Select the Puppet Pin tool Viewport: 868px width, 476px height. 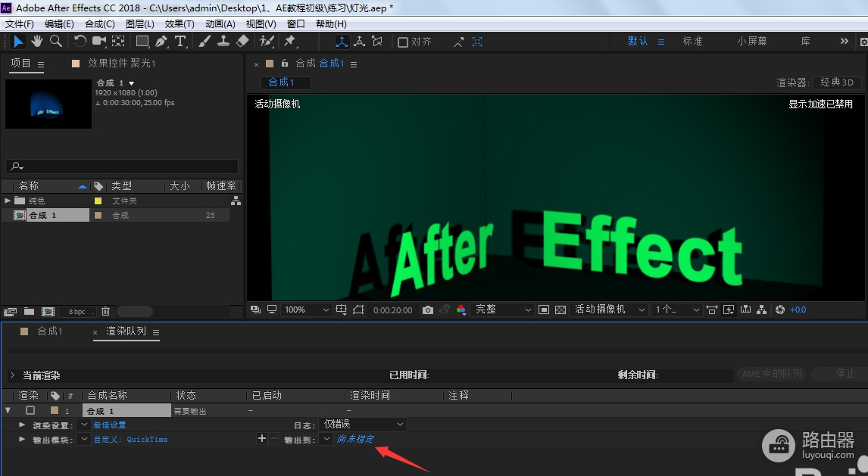(290, 42)
